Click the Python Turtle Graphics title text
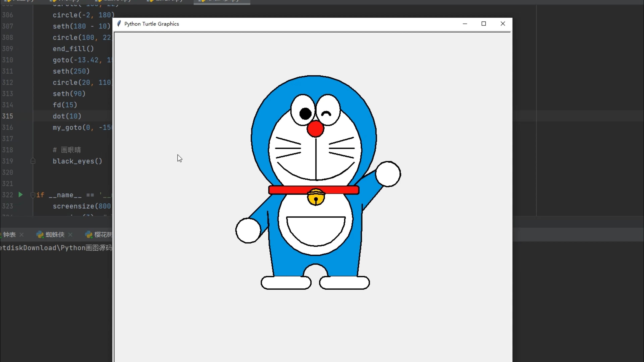Image resolution: width=644 pixels, height=362 pixels. 151,24
